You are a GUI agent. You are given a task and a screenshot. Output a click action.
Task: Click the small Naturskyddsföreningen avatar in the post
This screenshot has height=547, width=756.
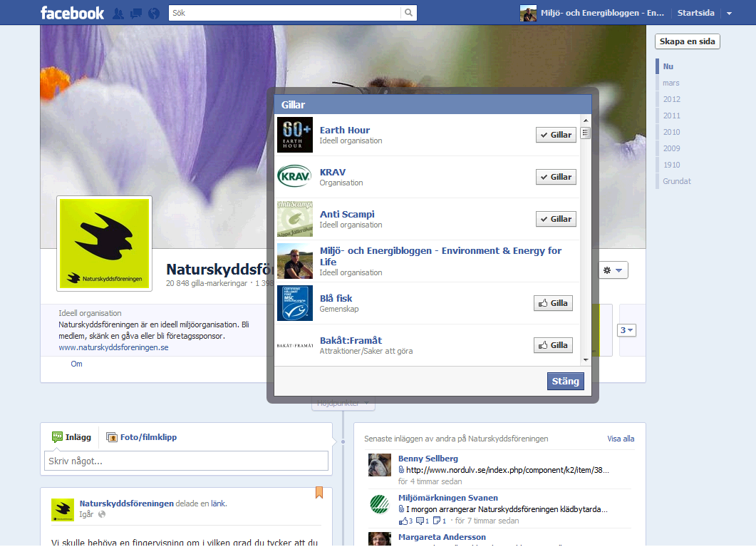pyautogui.click(x=63, y=510)
